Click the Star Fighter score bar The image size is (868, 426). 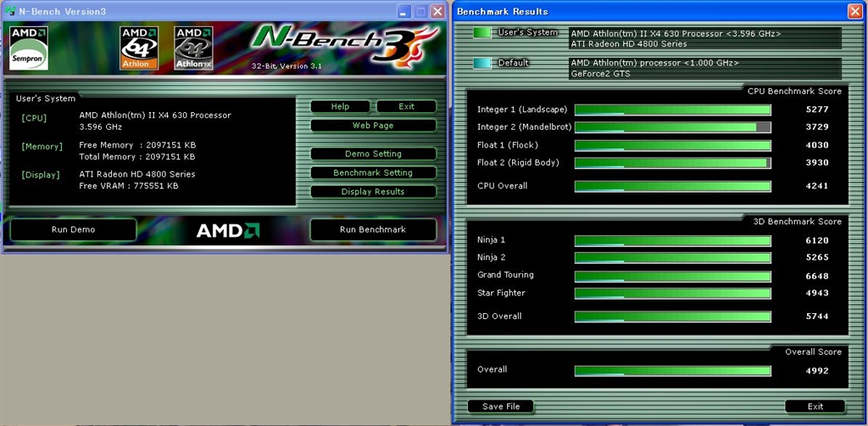672,293
